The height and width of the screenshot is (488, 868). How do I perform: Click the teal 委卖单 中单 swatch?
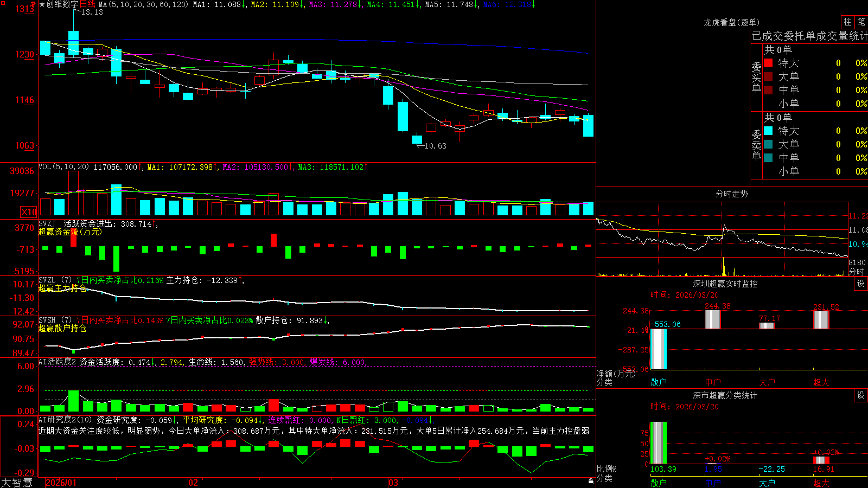click(768, 158)
